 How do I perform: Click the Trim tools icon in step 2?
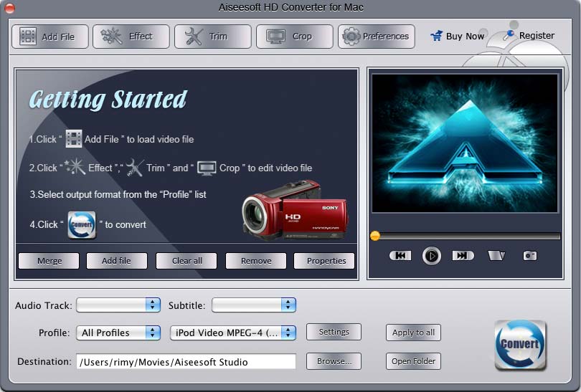point(135,167)
